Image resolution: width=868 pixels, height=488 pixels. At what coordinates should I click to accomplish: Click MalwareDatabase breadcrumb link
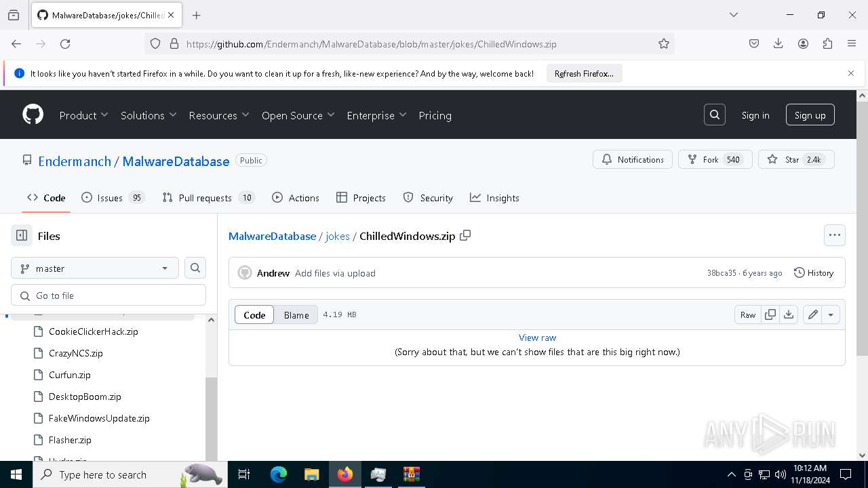pos(272,236)
